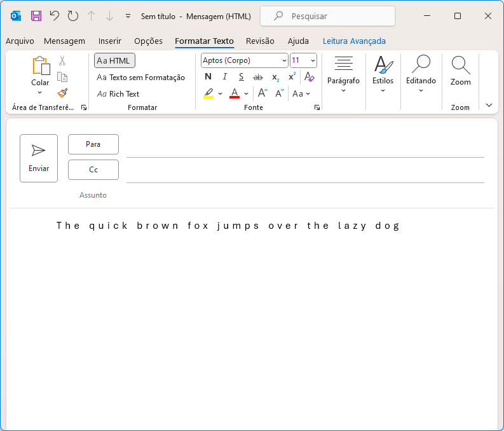The width and height of the screenshot is (504, 431).
Task: Click the Colar paste icon
Action: coord(41,66)
